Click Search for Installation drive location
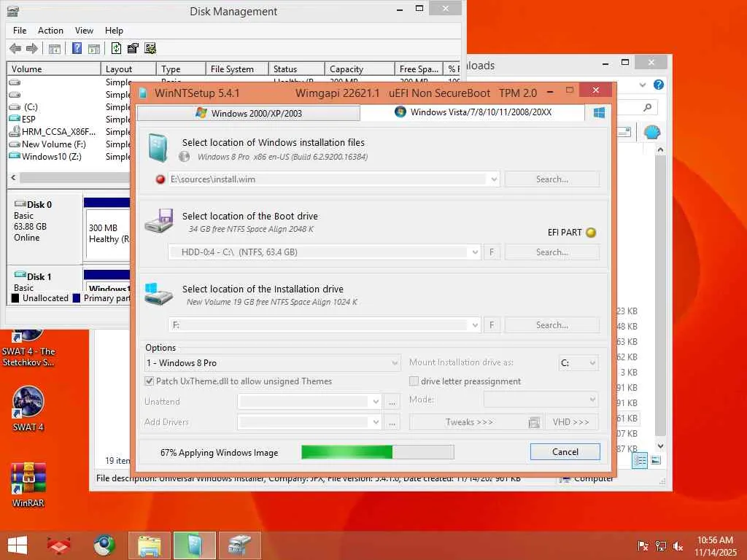The height and width of the screenshot is (560, 747). [552, 325]
